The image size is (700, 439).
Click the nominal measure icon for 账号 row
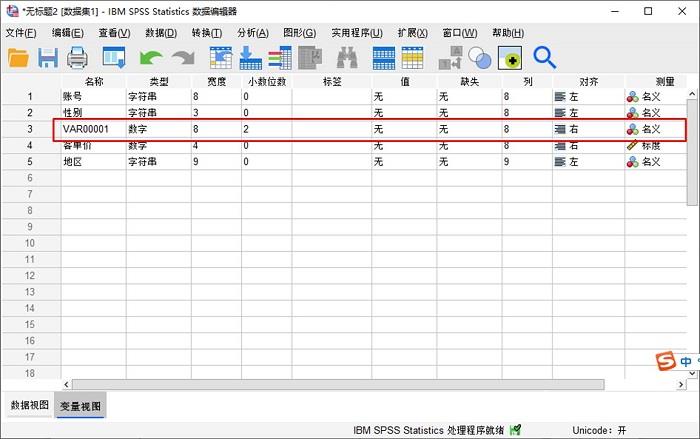click(633, 96)
